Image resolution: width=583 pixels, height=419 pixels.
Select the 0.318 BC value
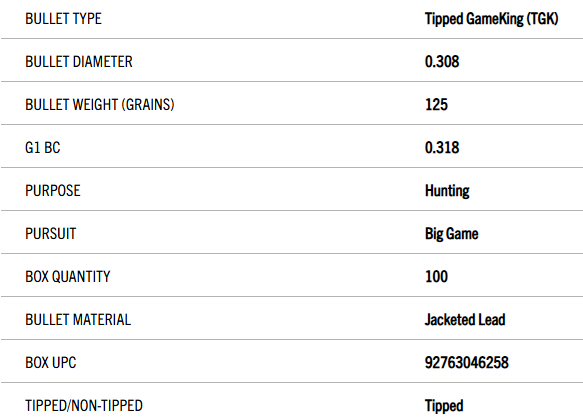tap(442, 148)
